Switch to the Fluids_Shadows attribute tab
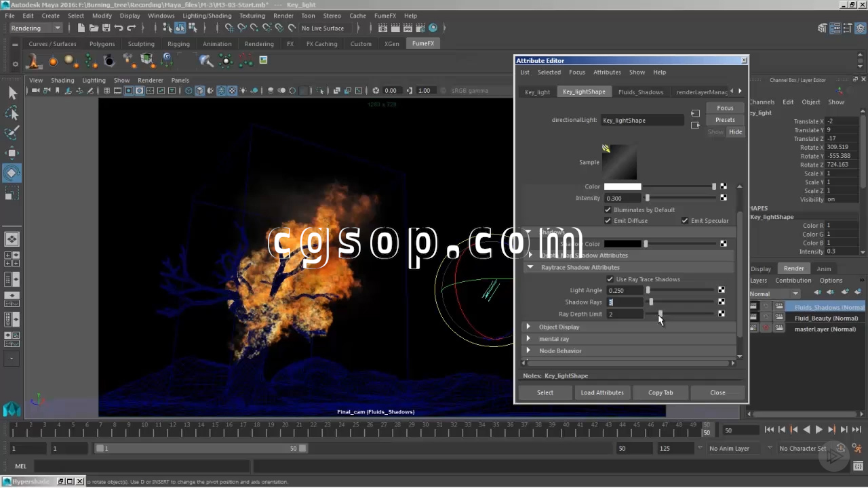Screen dimensions: 868x488 coord(640,92)
